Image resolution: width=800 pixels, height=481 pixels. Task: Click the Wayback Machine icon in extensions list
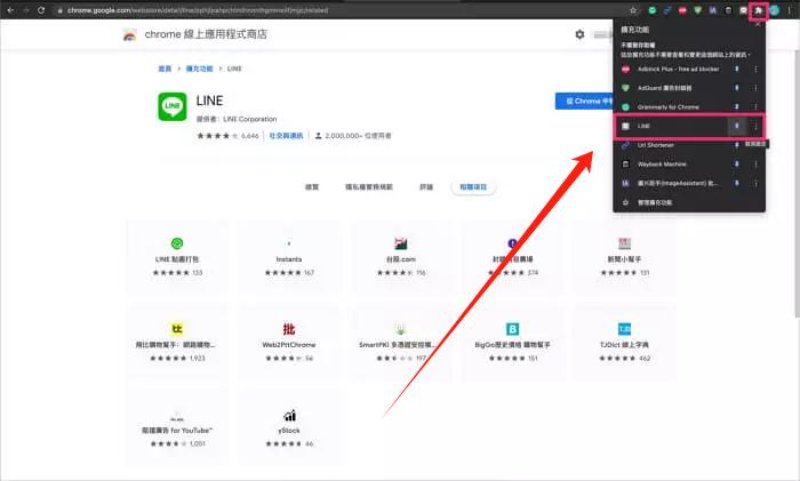click(625, 163)
